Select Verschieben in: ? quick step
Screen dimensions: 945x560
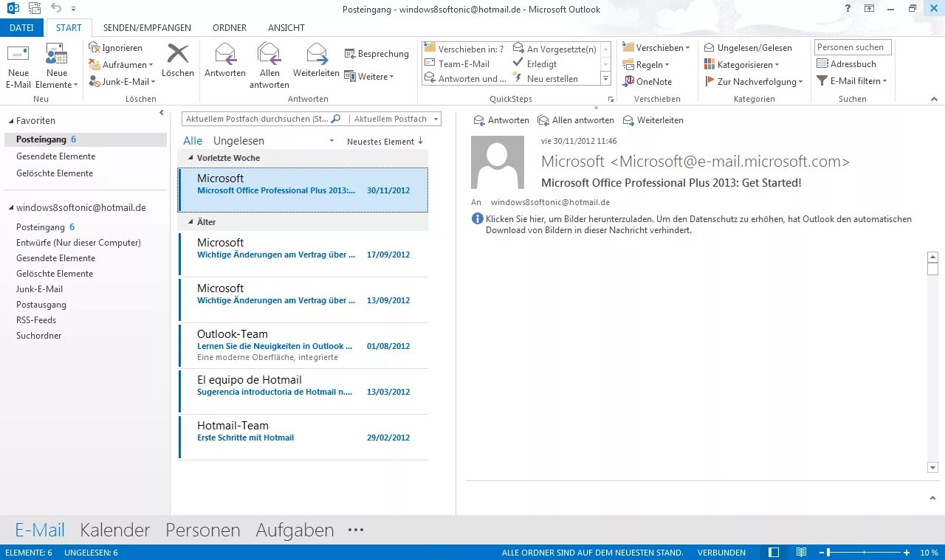(x=464, y=49)
